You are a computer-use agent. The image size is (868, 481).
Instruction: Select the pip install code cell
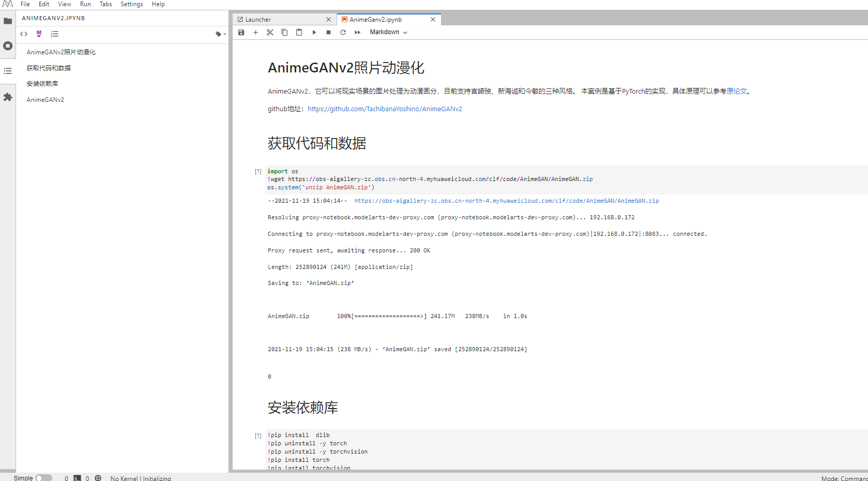(x=567, y=449)
